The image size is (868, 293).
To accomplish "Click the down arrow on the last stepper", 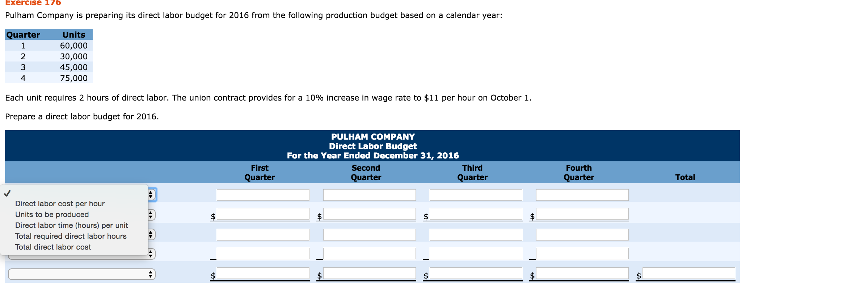I will point(150,276).
